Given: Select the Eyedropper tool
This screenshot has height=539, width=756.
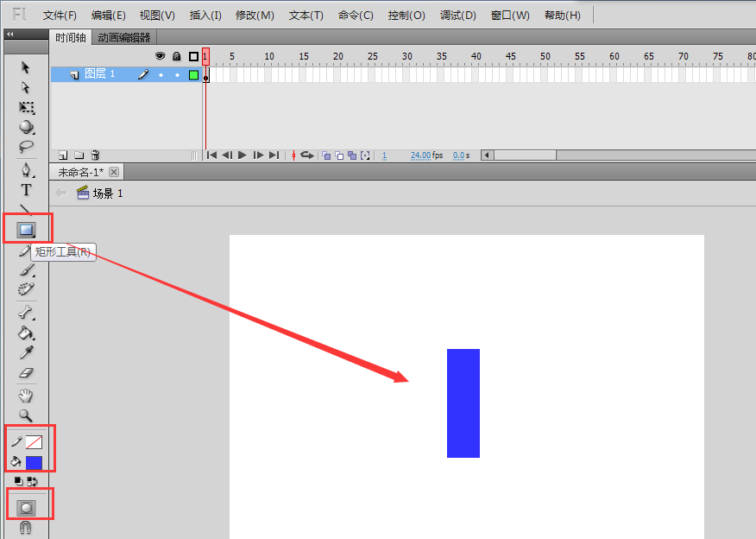Looking at the screenshot, I should [26, 352].
